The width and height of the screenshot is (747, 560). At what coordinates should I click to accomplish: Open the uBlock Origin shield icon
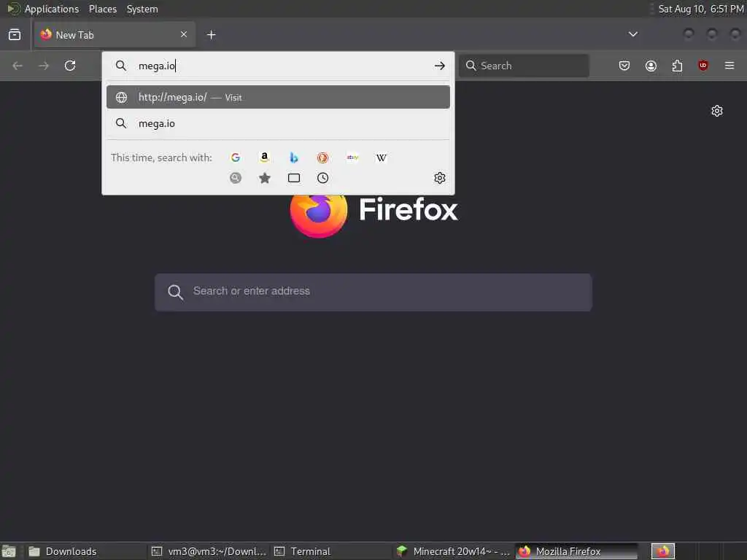tap(703, 66)
